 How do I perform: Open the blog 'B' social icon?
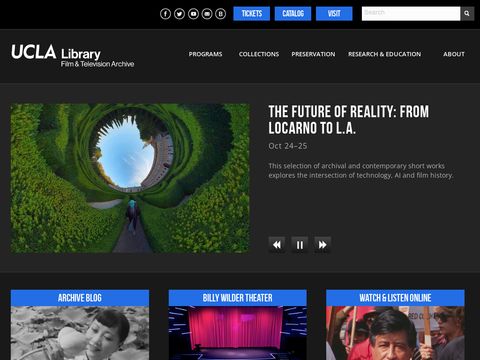click(x=220, y=14)
